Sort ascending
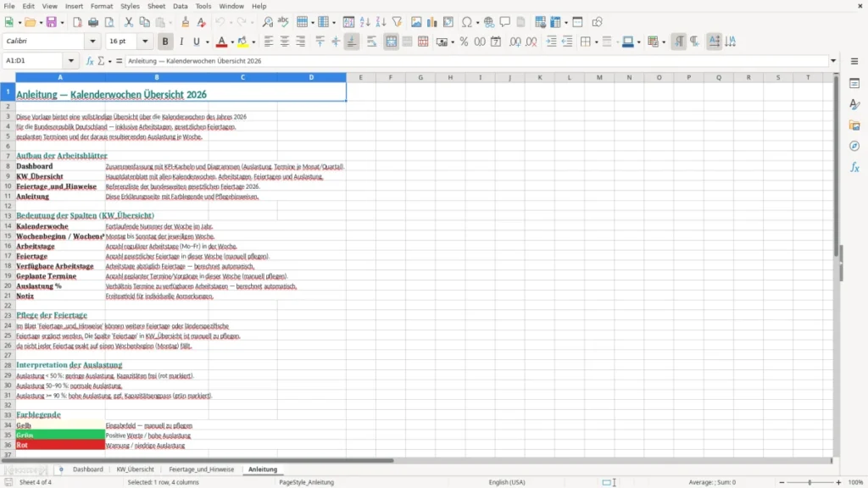The width and height of the screenshot is (868, 488). point(364,22)
